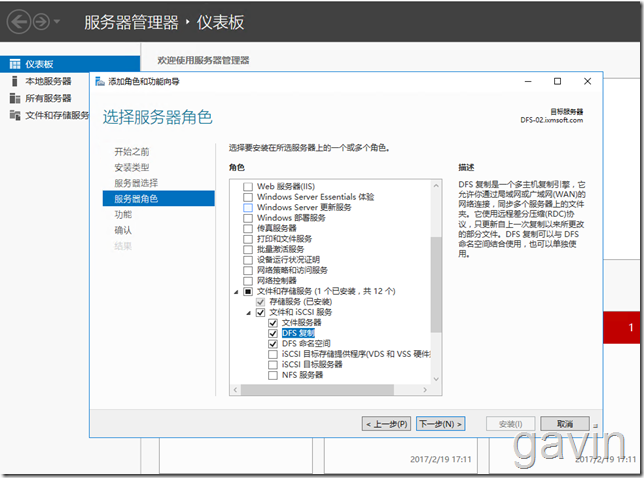The image size is (644, 478).
Task: Click the 上一步(P) previous button
Action: pos(386,424)
